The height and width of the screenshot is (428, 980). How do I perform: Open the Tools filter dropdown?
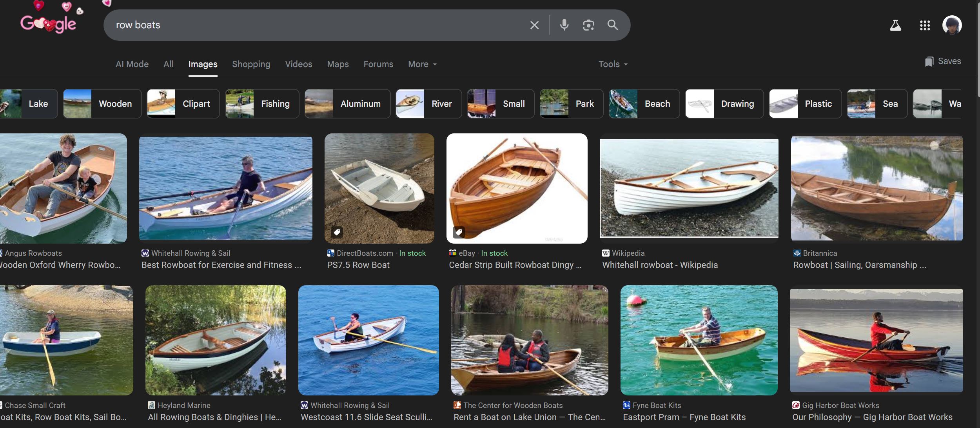[x=613, y=64]
